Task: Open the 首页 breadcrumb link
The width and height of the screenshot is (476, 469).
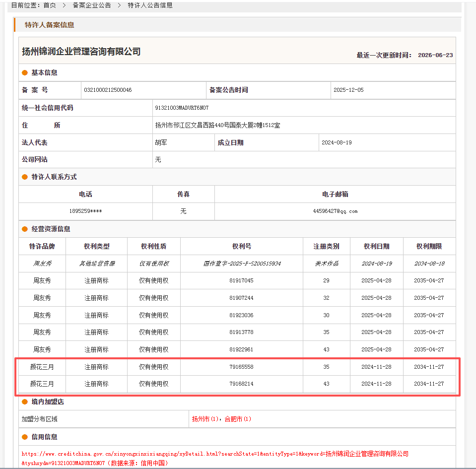Action: 50,5
